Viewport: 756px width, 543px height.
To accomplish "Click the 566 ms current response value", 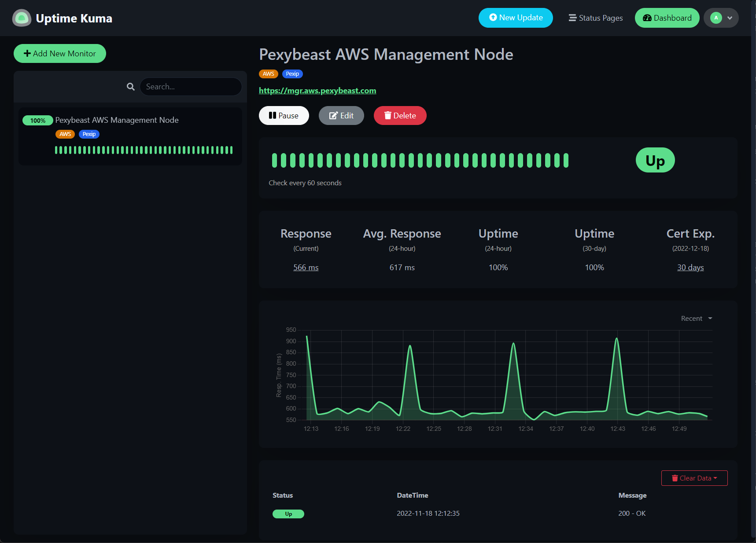I will 306,268.
